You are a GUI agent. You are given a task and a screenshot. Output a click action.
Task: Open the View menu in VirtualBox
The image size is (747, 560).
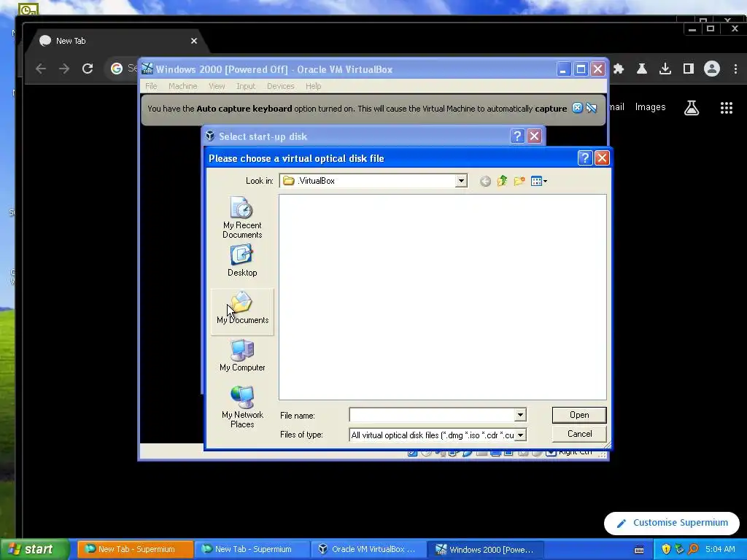coord(217,86)
